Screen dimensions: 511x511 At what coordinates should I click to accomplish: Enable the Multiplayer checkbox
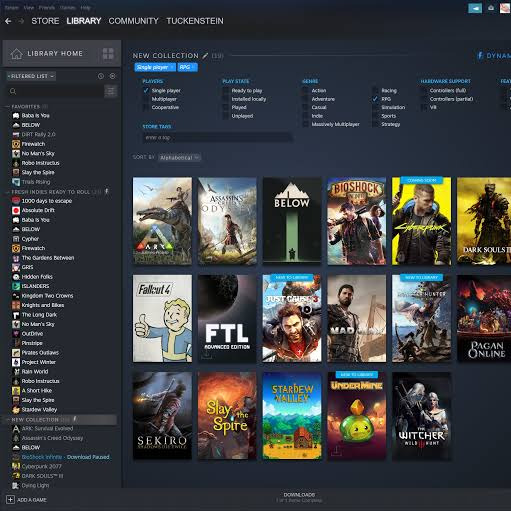(146, 99)
